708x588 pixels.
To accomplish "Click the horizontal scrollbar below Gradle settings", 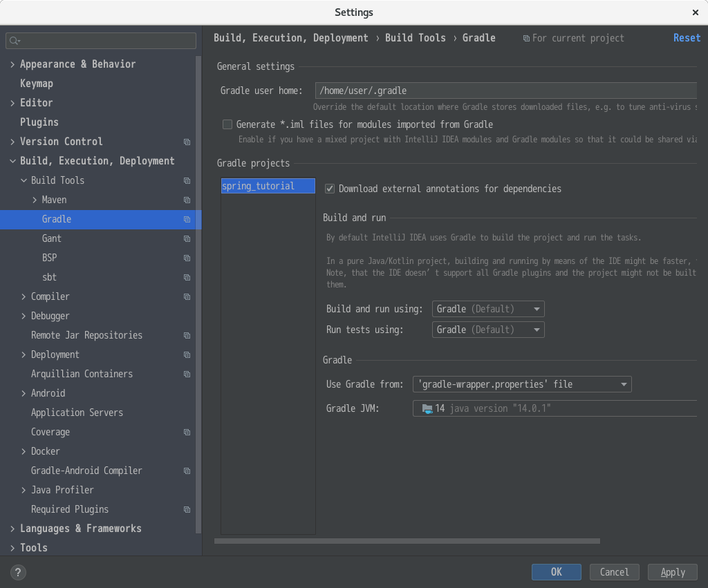I will (407, 541).
